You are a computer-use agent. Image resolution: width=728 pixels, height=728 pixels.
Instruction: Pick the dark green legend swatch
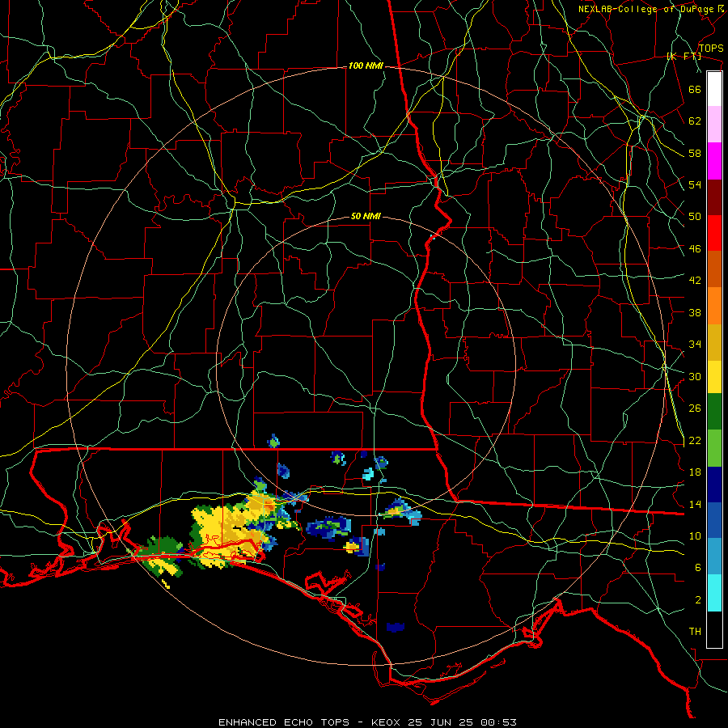tap(714, 412)
